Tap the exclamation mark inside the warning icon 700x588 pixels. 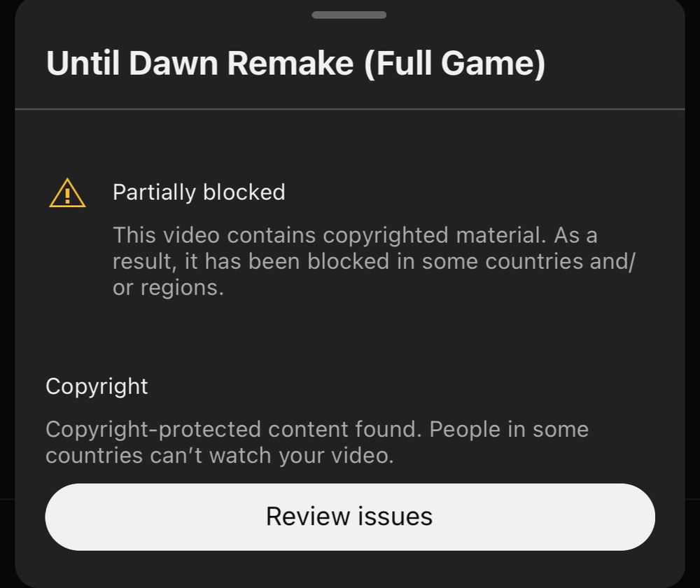[x=67, y=195]
